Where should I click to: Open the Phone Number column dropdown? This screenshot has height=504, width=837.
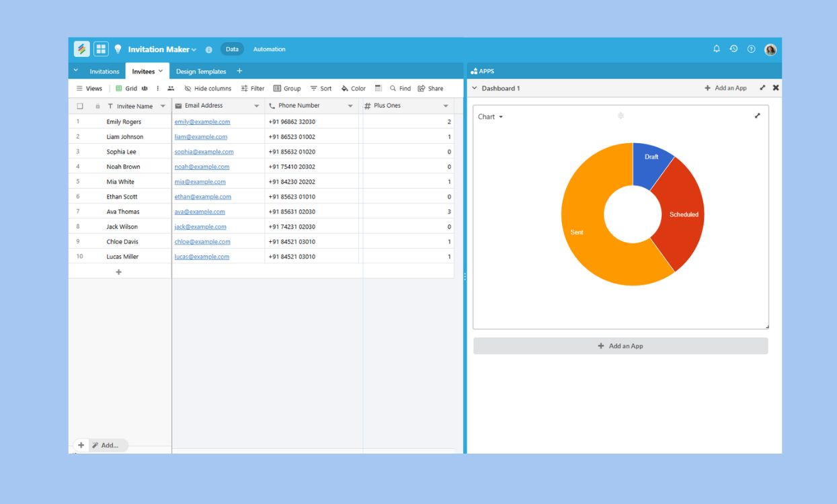[x=350, y=106]
